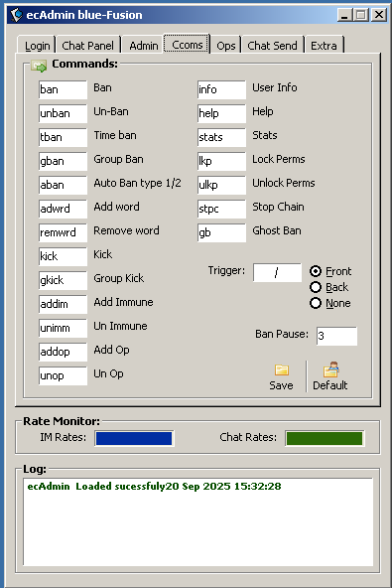Click the 'Unlock Perms' label
Image resolution: width=392 pixels, height=588 pixels.
click(x=284, y=183)
